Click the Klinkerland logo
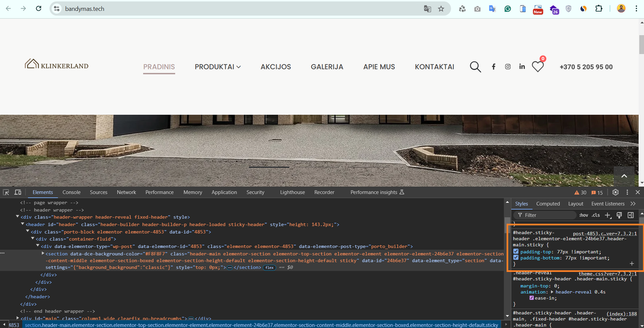The width and height of the screenshot is (644, 328). click(x=56, y=64)
